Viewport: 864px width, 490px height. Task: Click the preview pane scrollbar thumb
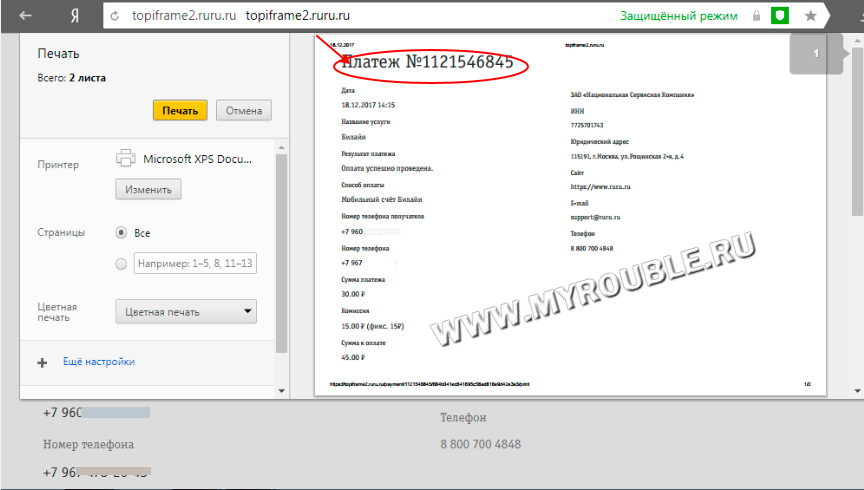click(x=857, y=132)
